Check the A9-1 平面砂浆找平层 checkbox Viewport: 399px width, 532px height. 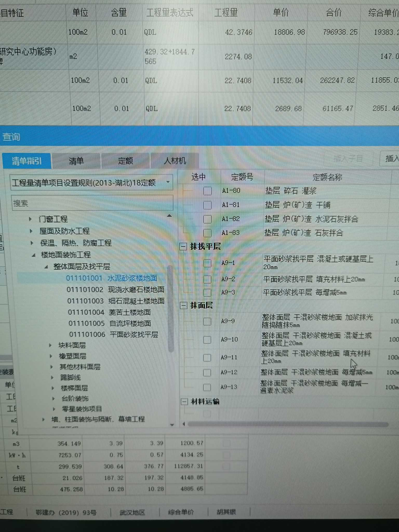[x=207, y=263]
